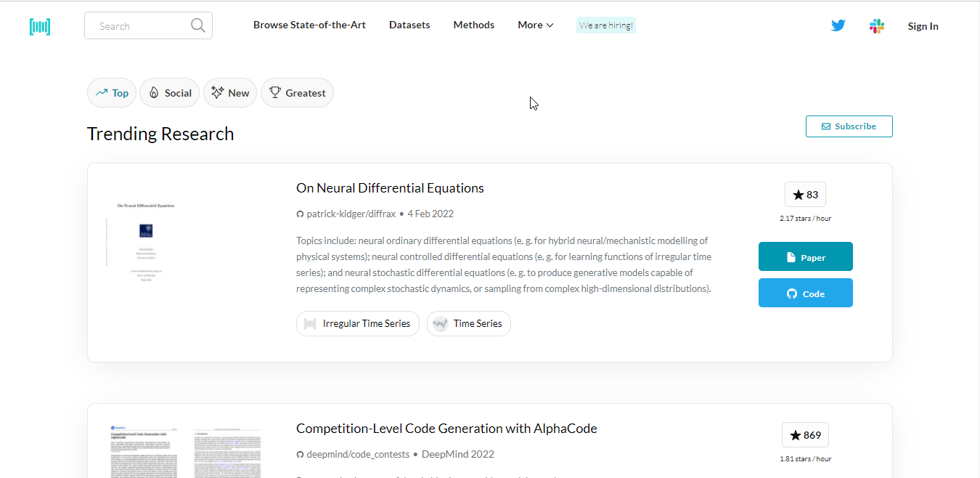The height and width of the screenshot is (478, 980).
Task: Click the Subscribe button
Action: pos(849,126)
